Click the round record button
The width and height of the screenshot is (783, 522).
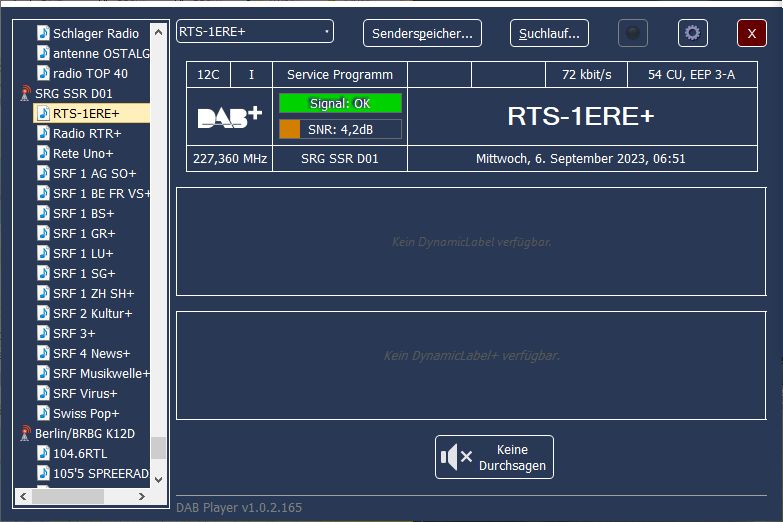(x=633, y=33)
